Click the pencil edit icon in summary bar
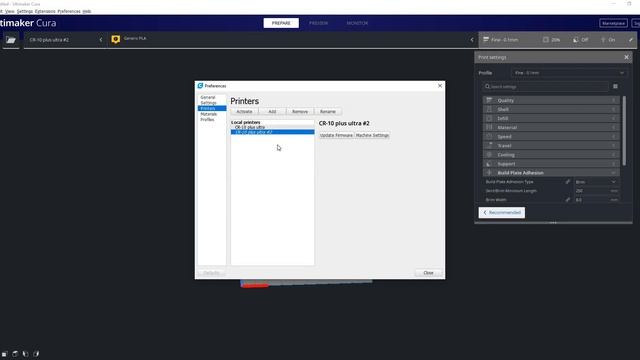The height and width of the screenshot is (360, 640). pos(631,40)
